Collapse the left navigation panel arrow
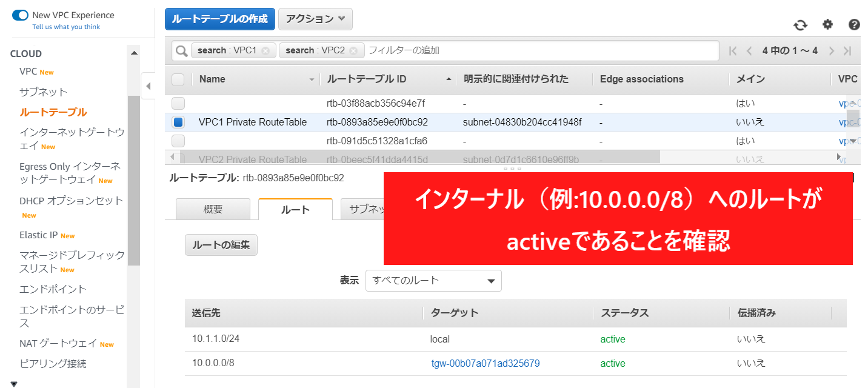Viewport: 868px width, 388px height. point(149,86)
